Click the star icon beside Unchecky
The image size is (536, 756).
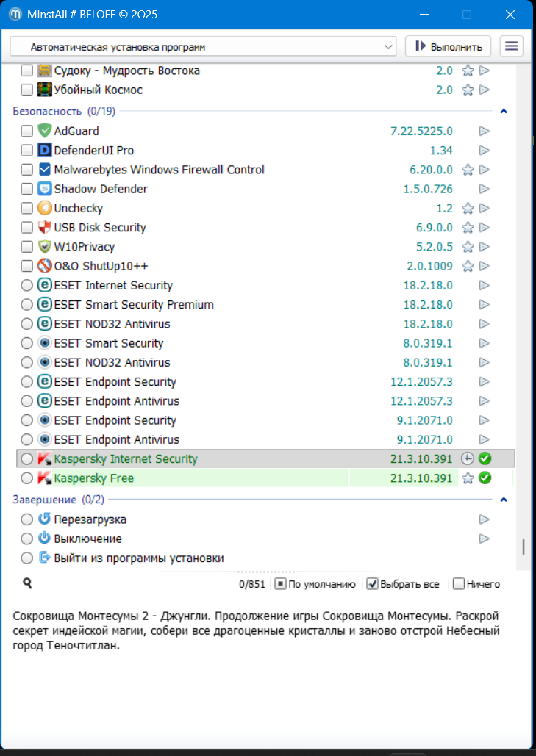(x=467, y=209)
